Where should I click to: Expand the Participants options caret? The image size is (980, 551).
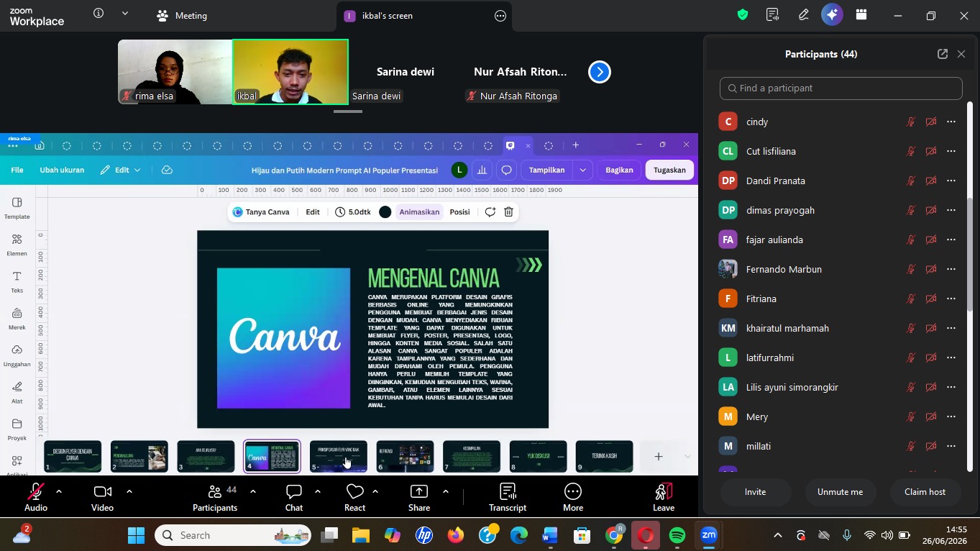pos(253,491)
